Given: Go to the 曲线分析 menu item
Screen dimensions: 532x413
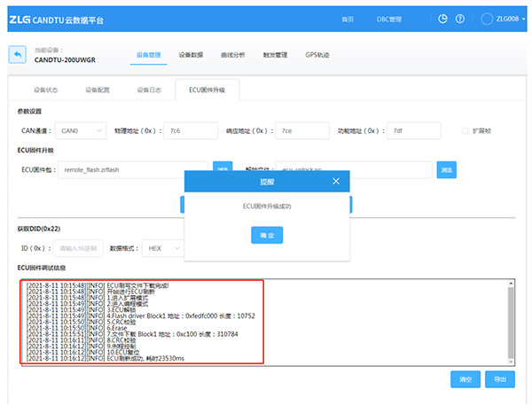Looking at the screenshot, I should tap(231, 55).
